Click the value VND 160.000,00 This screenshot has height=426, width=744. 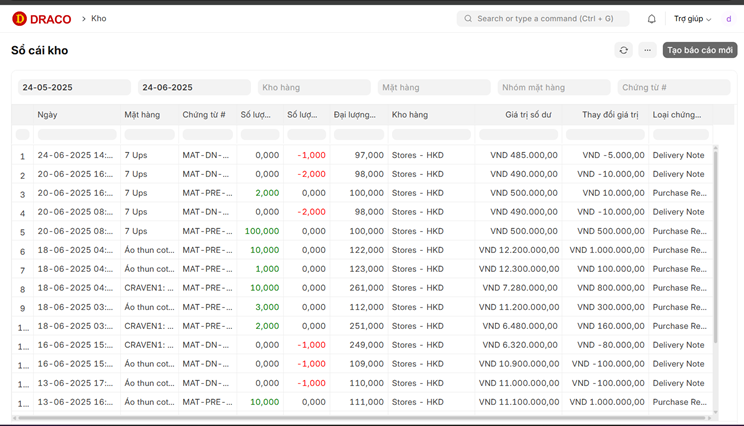[611, 326]
